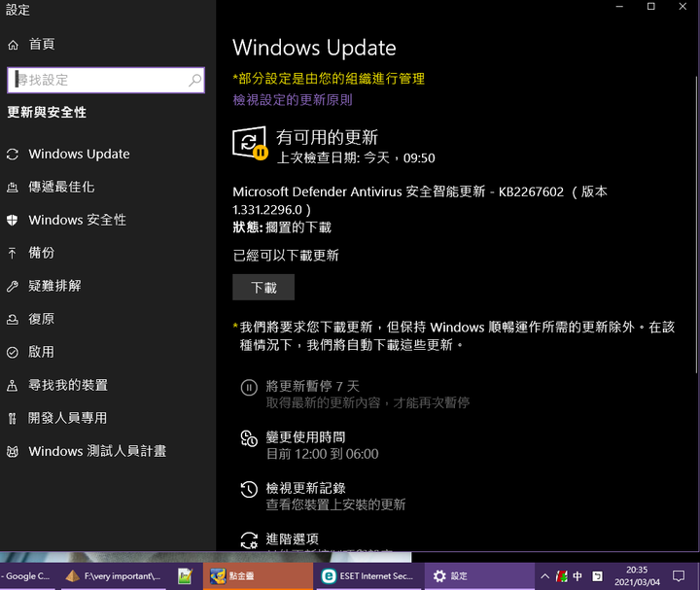Click the notepad icon in the taskbar
This screenshot has height=590, width=700.
[x=185, y=576]
